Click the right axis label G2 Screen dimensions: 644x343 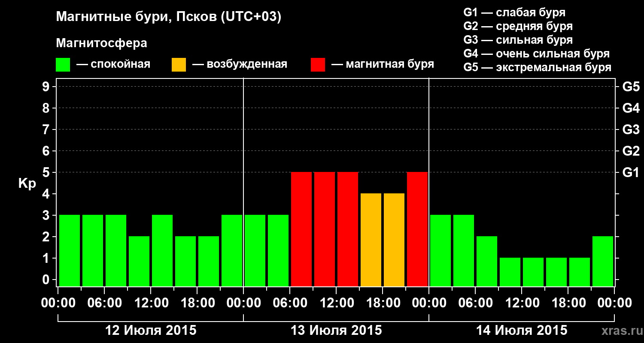[631, 151]
